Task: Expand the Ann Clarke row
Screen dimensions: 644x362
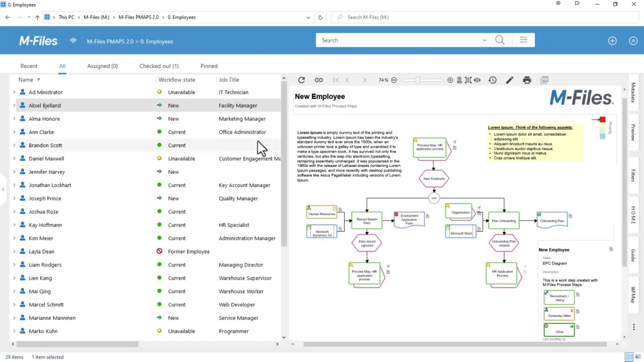Action: pos(14,132)
